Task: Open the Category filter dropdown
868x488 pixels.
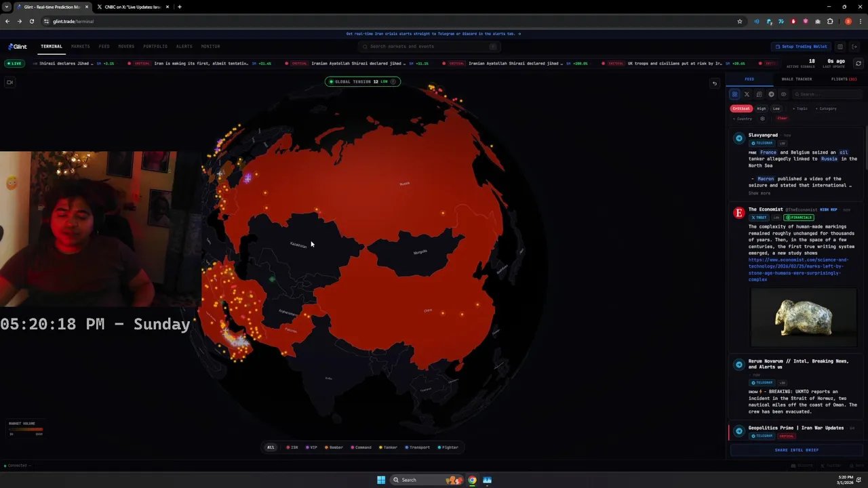Action: [x=826, y=108]
